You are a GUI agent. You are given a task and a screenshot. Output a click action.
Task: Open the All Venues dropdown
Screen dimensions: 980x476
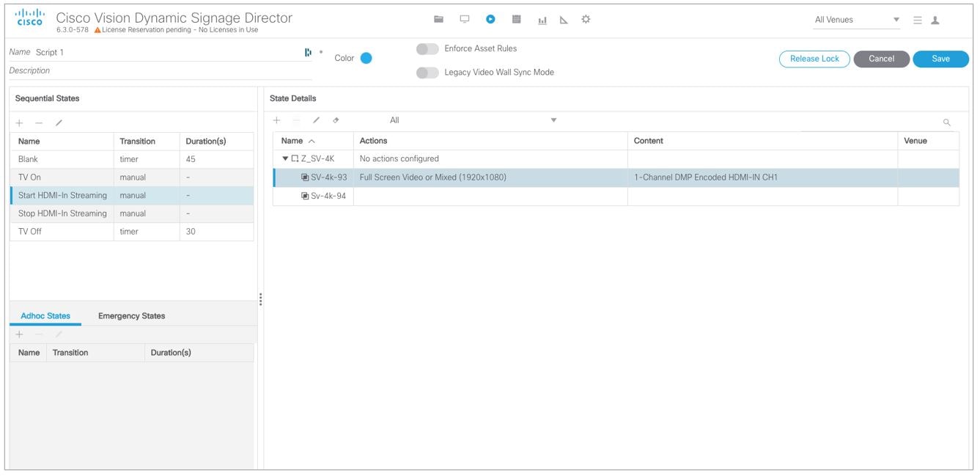856,20
